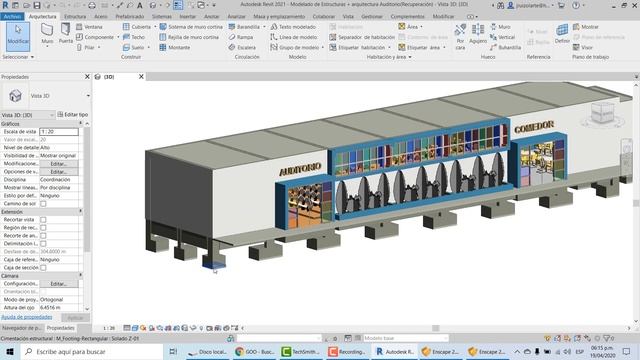The width and height of the screenshot is (640, 360).
Task: Switch to Navegador de proyectos tab
Action: (21, 328)
